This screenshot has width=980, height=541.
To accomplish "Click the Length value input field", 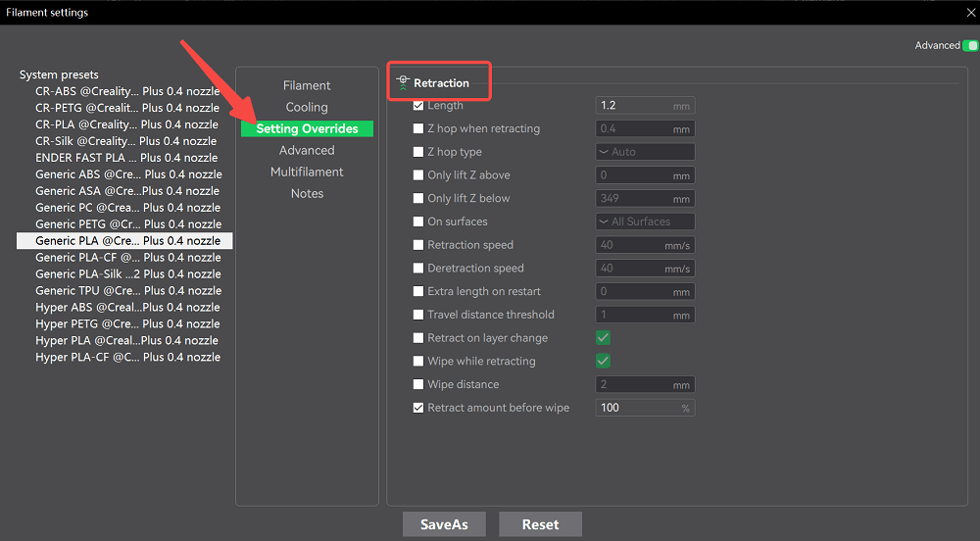I will click(x=631, y=106).
